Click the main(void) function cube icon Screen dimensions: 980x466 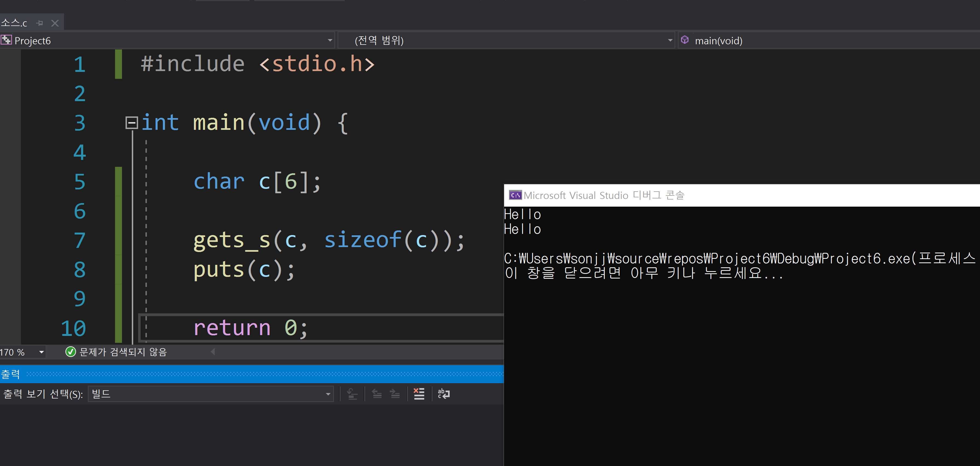click(x=685, y=40)
